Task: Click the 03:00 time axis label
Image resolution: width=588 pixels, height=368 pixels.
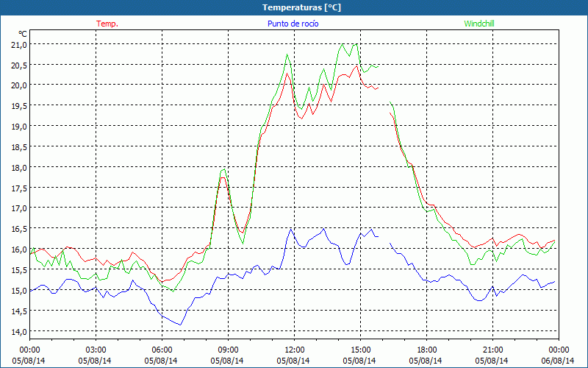Action: point(96,350)
